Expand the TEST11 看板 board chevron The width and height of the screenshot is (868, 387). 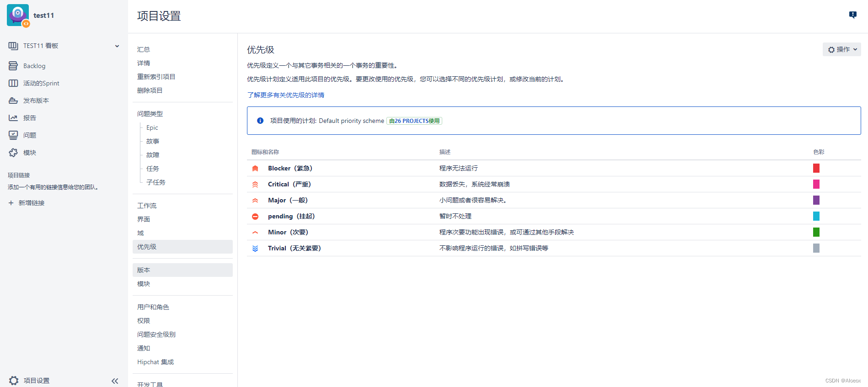117,46
